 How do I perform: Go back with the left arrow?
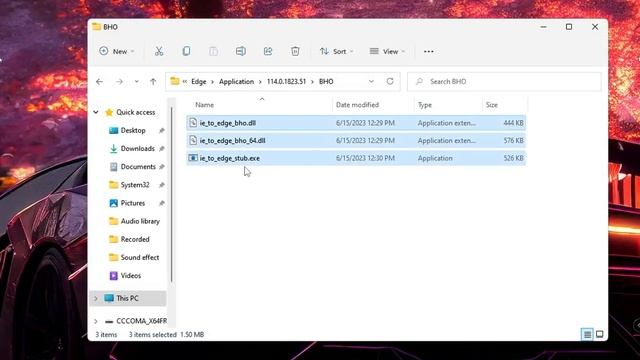coord(100,82)
